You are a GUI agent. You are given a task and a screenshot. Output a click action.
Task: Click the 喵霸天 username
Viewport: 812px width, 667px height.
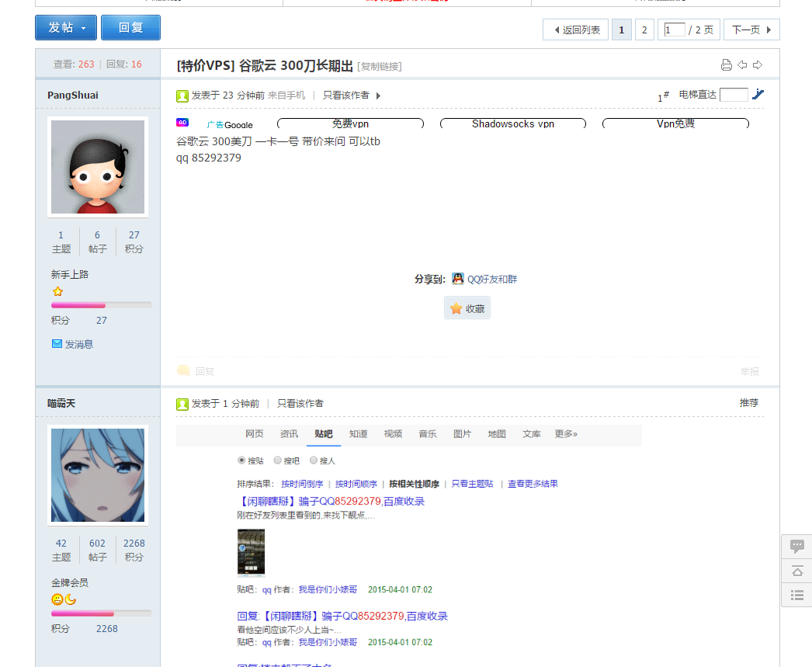pyautogui.click(x=61, y=404)
